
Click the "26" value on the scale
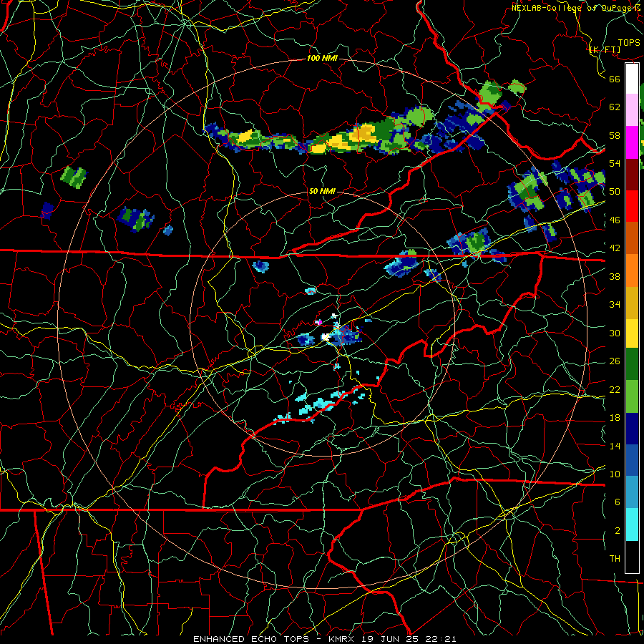point(615,361)
